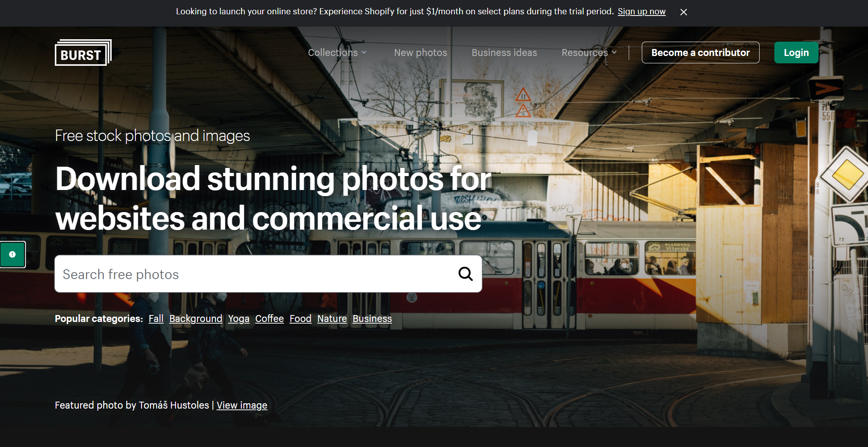Image resolution: width=868 pixels, height=447 pixels.
Task: Dismiss the Shopify promo banner
Action: click(x=684, y=12)
